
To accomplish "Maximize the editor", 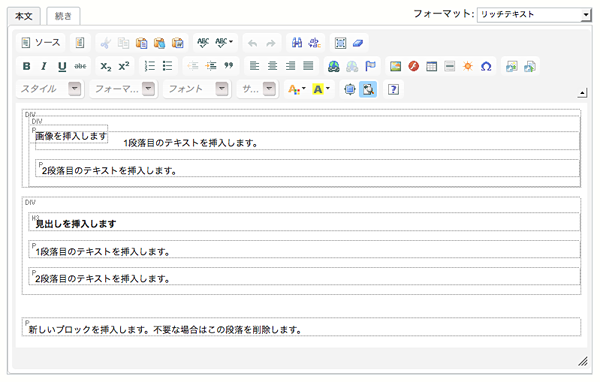I will (349, 89).
